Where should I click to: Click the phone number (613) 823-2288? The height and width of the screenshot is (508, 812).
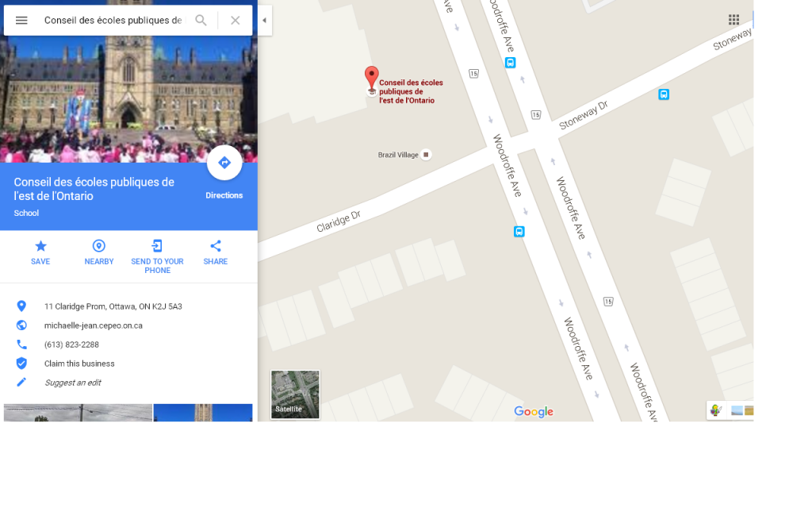point(71,344)
